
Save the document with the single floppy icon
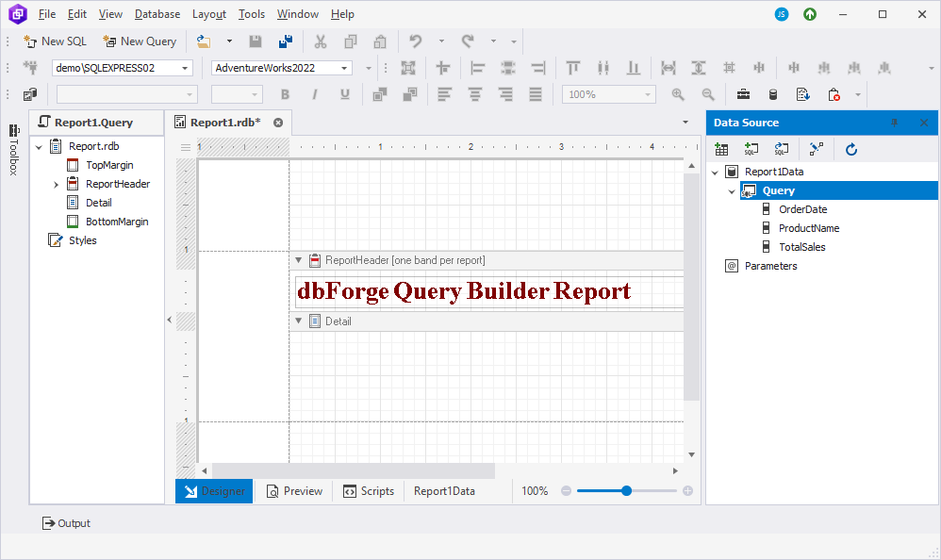(256, 41)
